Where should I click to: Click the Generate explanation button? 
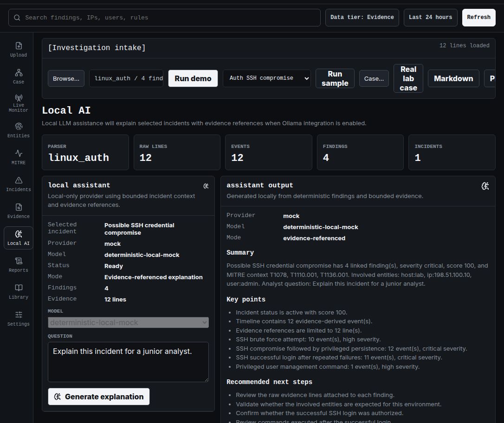pos(99,397)
